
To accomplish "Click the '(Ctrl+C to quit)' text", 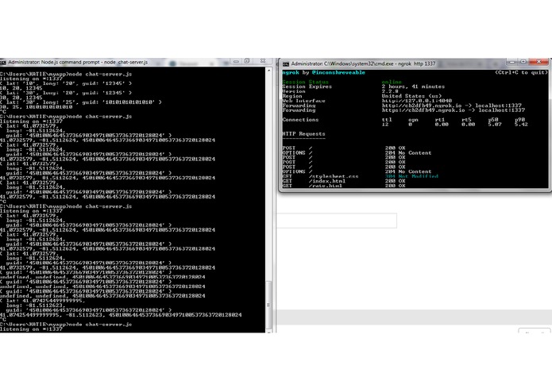I will (x=521, y=72).
